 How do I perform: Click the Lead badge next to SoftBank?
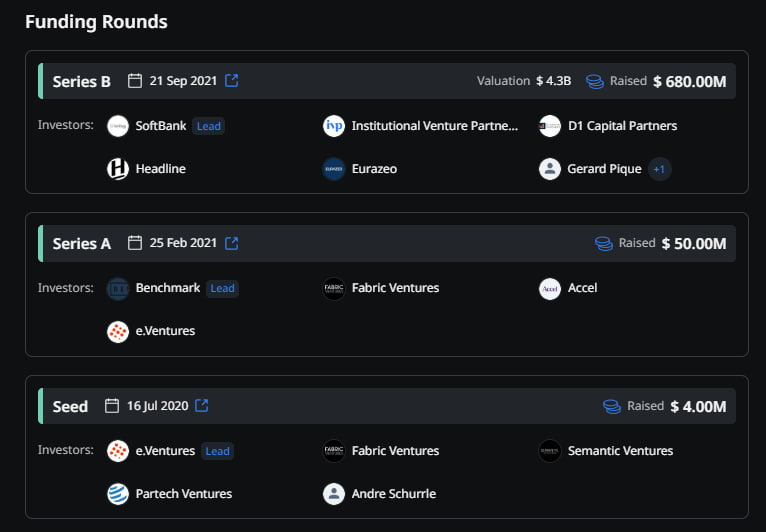click(208, 126)
